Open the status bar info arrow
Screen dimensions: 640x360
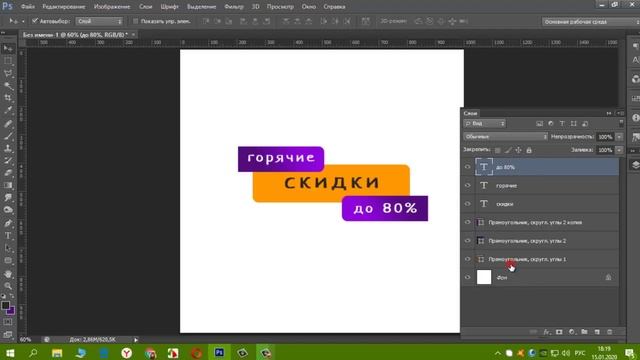point(136,340)
